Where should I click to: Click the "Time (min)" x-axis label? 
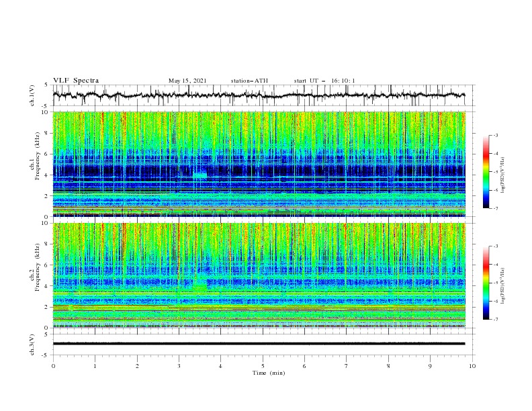(x=269, y=373)
